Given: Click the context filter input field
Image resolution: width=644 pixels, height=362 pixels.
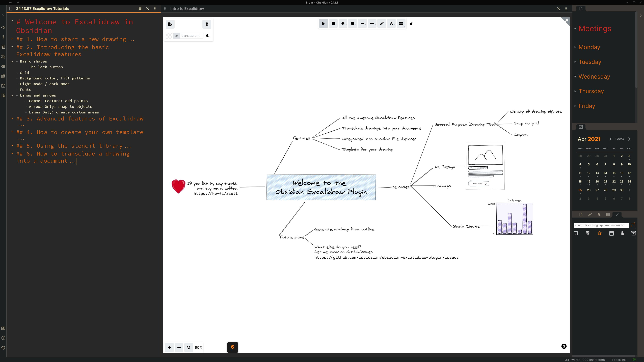Looking at the screenshot, I should (601, 225).
